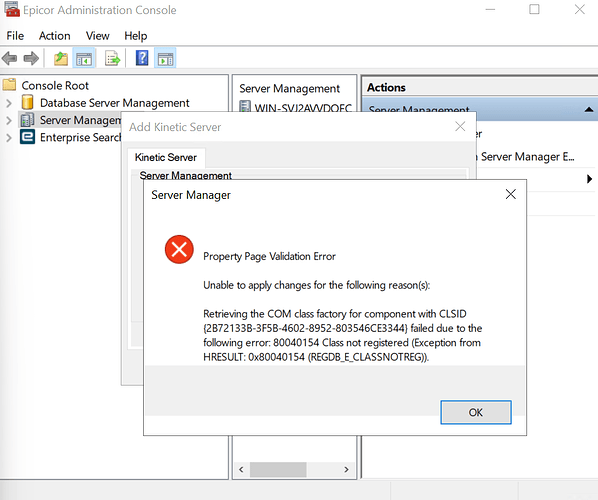
Task: Expand Database Server Management node
Action: click(x=9, y=103)
